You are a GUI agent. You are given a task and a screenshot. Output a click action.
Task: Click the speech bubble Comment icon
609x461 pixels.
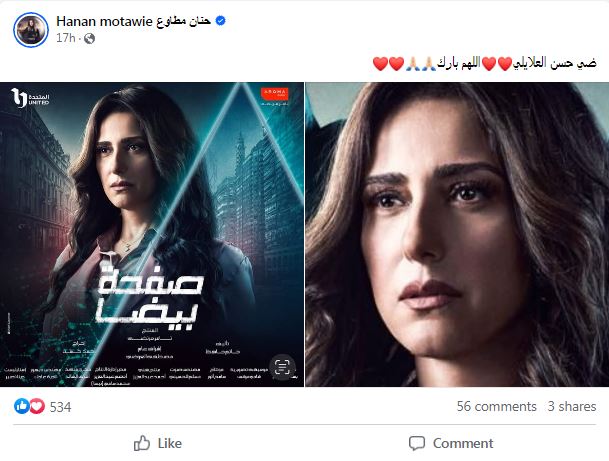click(417, 443)
